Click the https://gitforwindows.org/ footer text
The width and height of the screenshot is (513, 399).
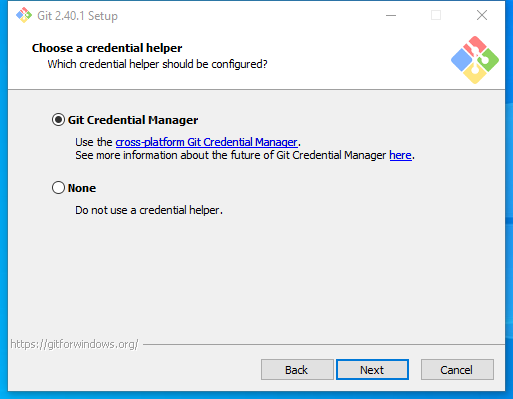tap(74, 344)
